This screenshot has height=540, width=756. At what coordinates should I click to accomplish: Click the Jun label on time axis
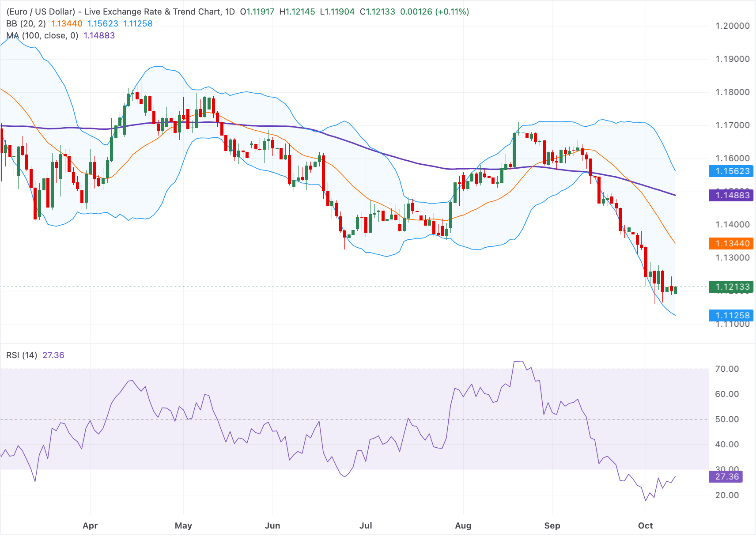272,525
